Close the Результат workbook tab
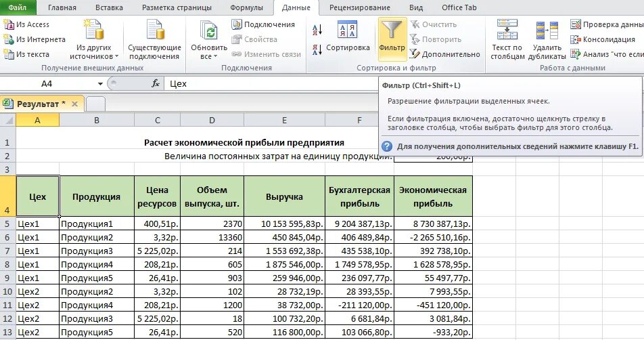This screenshot has width=644, height=340. tap(74, 104)
